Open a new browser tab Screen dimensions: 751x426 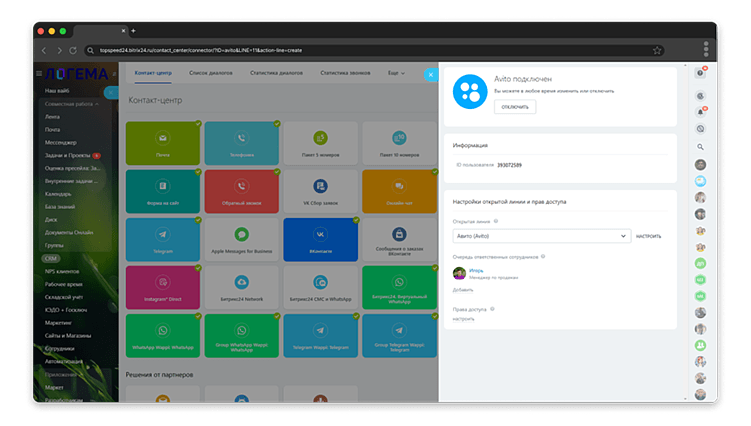(x=134, y=31)
